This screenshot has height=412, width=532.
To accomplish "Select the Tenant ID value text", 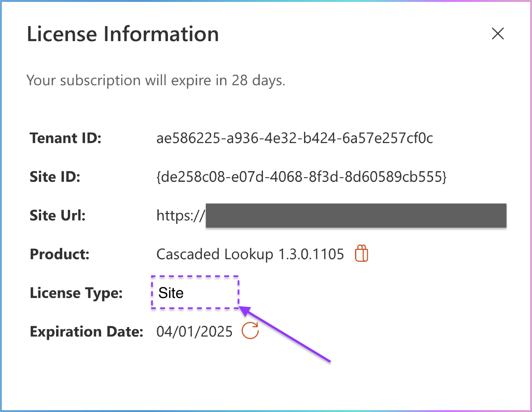I will point(295,138).
